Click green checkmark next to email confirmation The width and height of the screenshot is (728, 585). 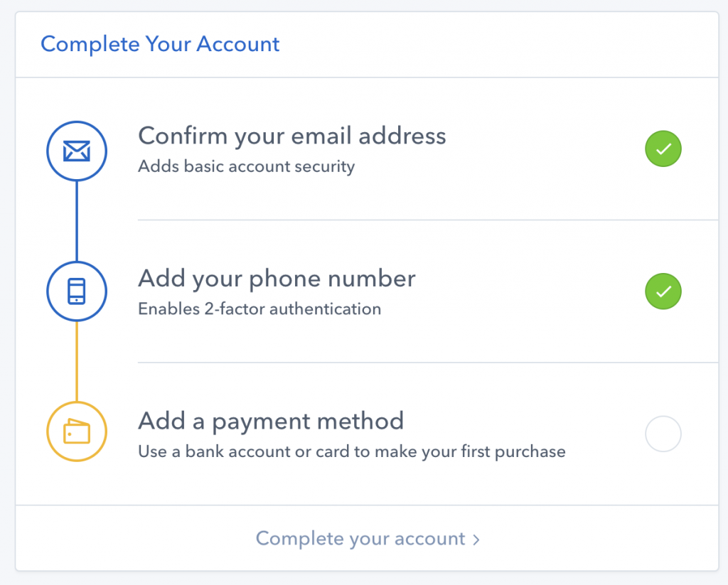pyautogui.click(x=663, y=149)
